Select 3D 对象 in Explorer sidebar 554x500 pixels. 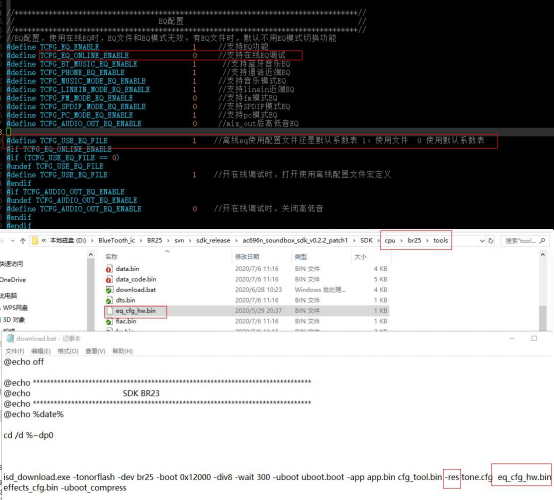pyautogui.click(x=14, y=320)
